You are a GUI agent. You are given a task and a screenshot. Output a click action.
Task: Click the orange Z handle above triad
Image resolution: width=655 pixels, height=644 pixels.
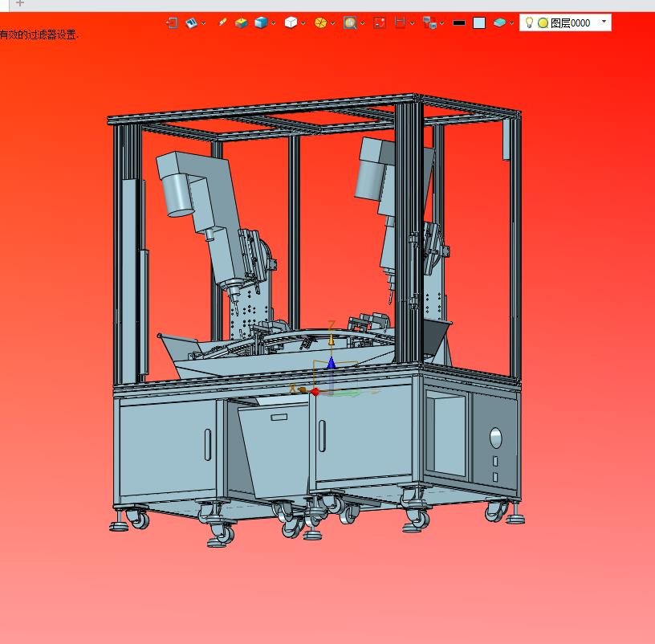tap(332, 340)
